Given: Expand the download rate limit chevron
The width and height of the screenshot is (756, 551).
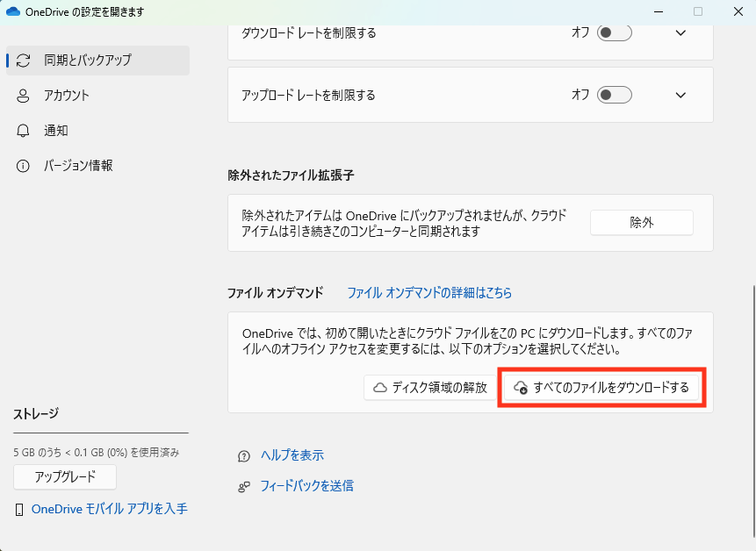Looking at the screenshot, I should (x=680, y=32).
